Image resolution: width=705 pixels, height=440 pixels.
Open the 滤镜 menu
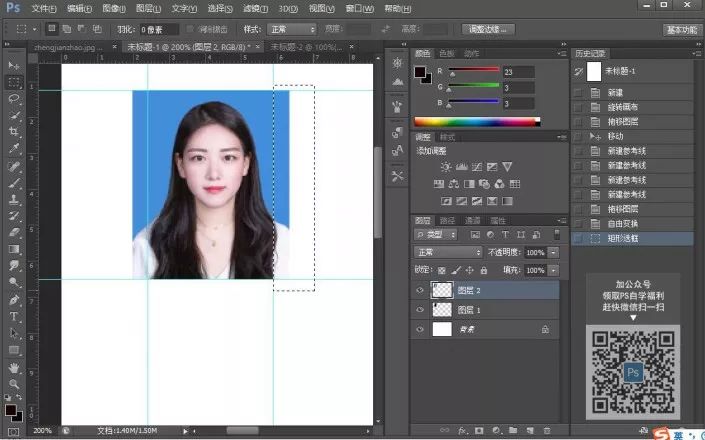[x=255, y=9]
